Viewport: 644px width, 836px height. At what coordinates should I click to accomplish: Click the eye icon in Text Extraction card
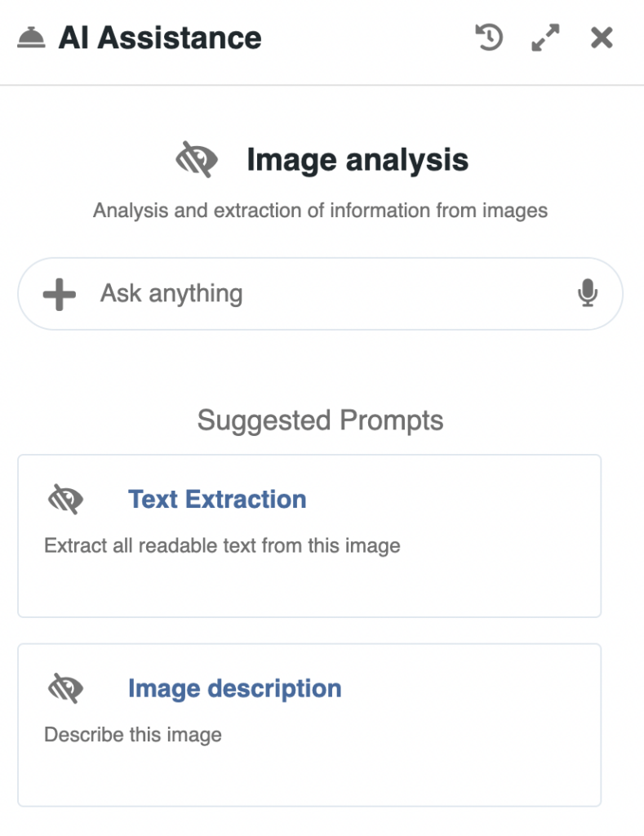(x=66, y=499)
